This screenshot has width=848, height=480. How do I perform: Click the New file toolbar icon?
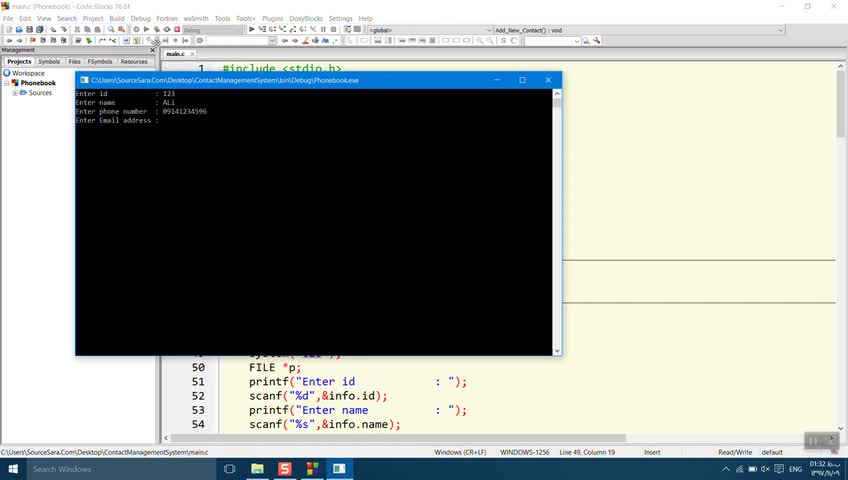click(9, 29)
